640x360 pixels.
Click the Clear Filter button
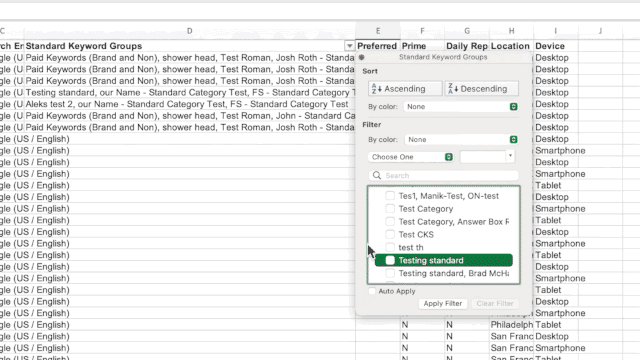[495, 303]
